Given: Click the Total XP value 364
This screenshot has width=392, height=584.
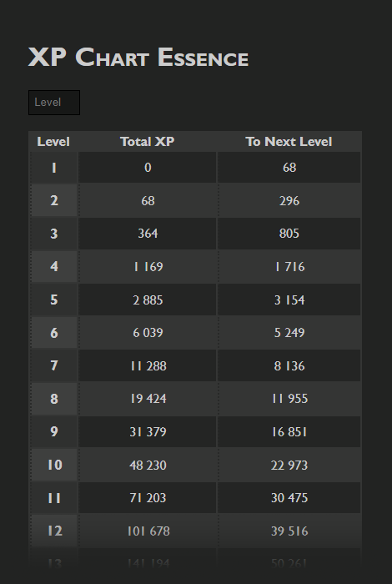Looking at the screenshot, I should point(148,234).
